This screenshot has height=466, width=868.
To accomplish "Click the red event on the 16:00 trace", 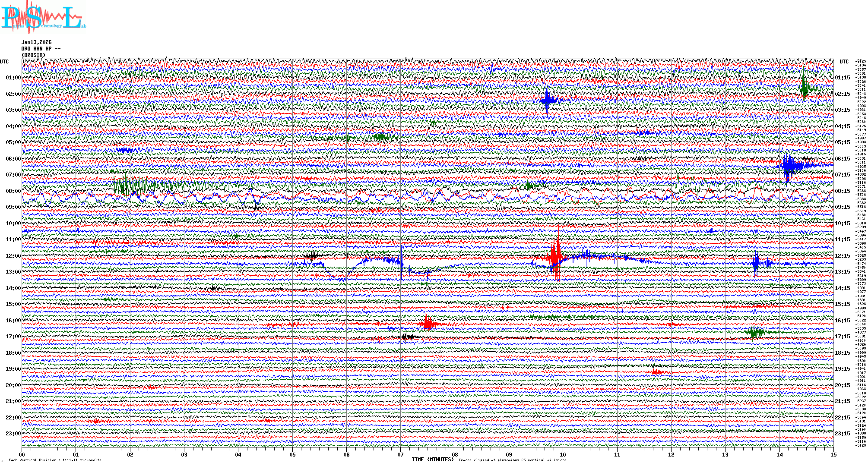I will [428, 324].
